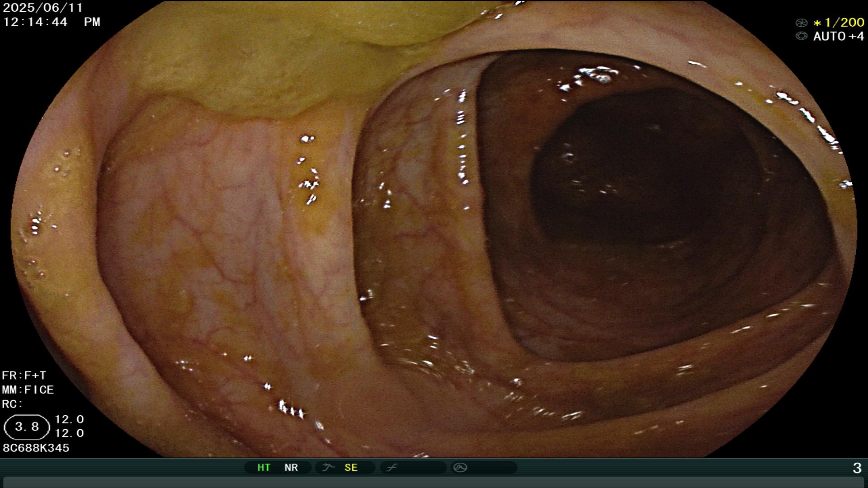Screen dimensions: 868x488
Task: Click the iris icon beside AUTO +4
Action: click(x=802, y=36)
